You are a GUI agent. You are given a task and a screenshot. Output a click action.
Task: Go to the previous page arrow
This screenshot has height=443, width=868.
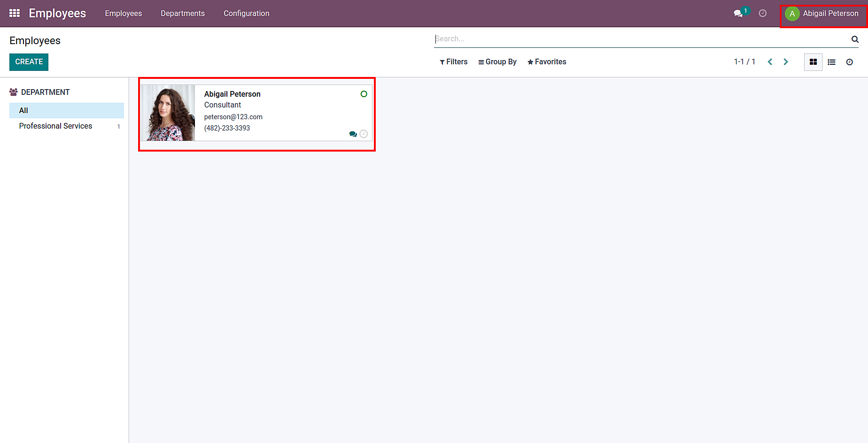coord(770,62)
